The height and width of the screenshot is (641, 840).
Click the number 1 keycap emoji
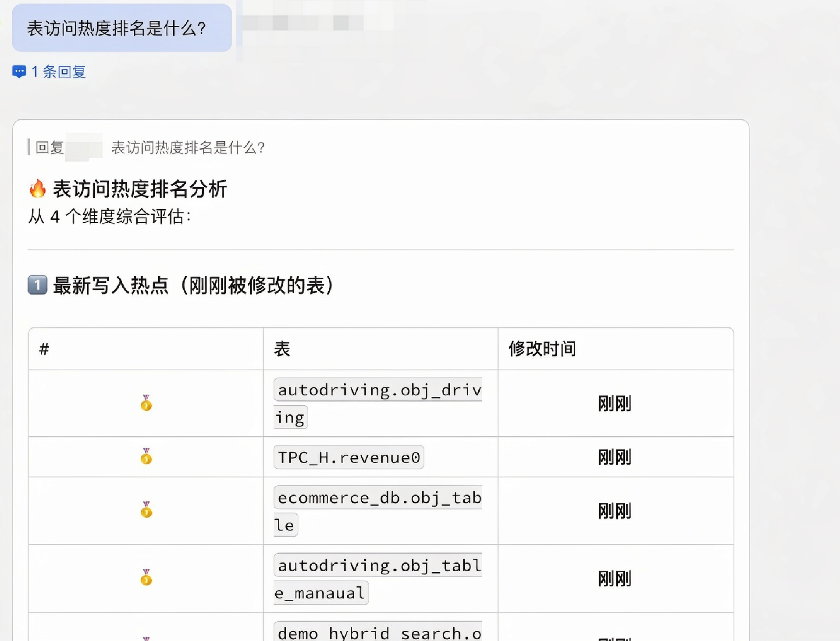(37, 285)
